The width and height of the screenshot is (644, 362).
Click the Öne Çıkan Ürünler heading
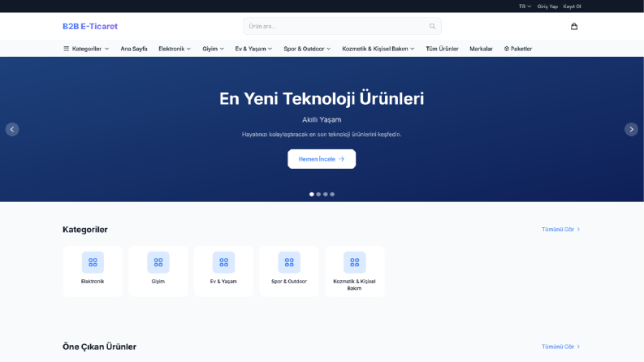99,347
